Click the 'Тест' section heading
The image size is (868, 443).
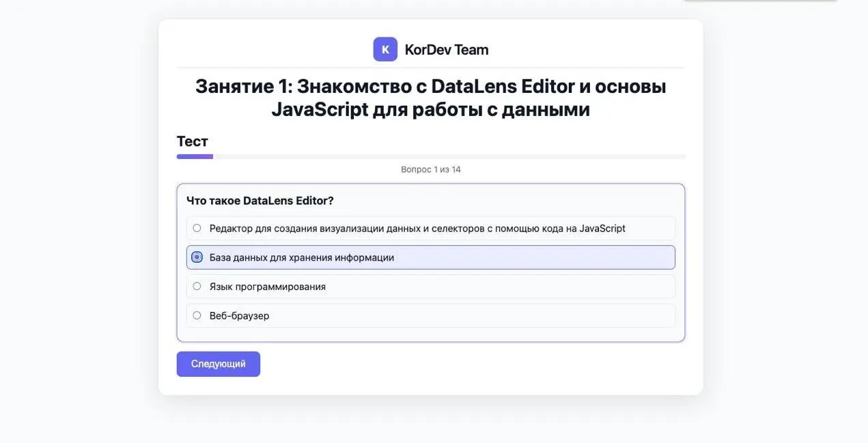click(x=193, y=141)
